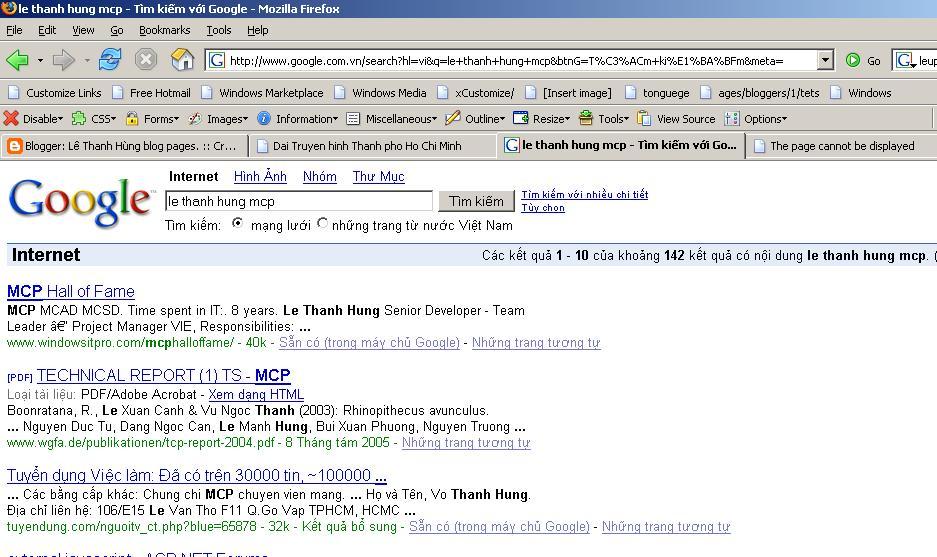Open the CSS dropdown in developer toolbar
937x557 pixels.
94,119
